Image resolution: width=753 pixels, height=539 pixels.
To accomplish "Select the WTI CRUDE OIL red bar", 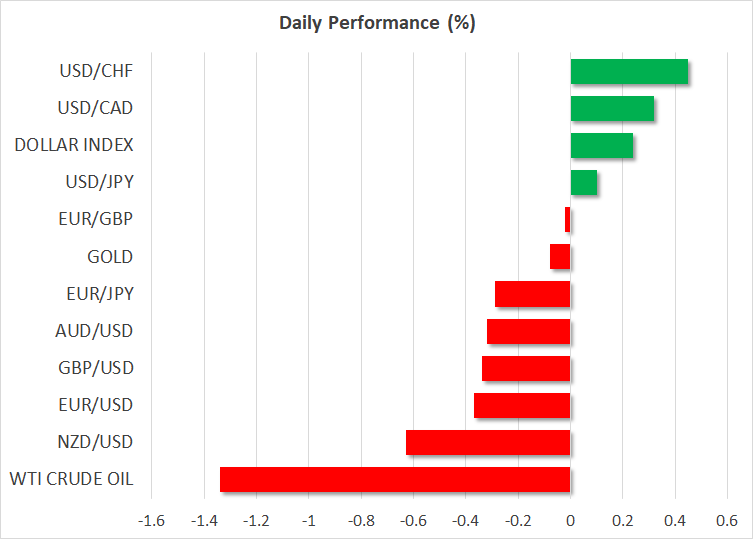I will (395, 479).
